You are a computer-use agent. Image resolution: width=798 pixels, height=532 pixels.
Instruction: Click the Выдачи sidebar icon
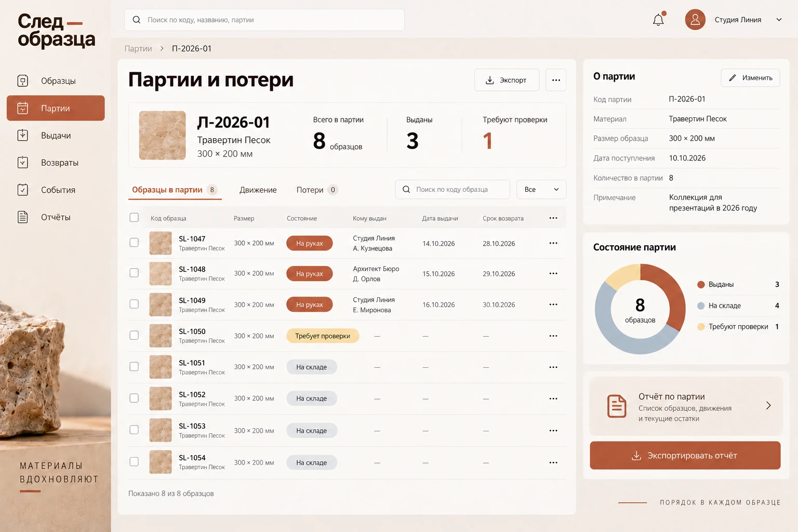click(23, 135)
